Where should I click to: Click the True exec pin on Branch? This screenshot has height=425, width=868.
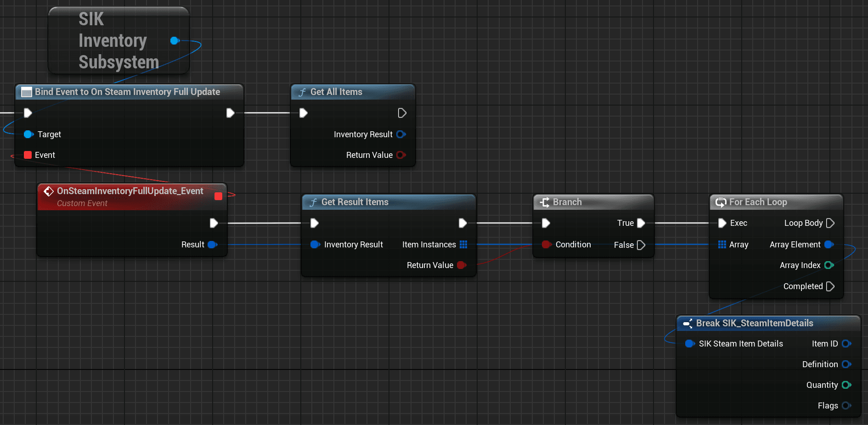pyautogui.click(x=642, y=223)
